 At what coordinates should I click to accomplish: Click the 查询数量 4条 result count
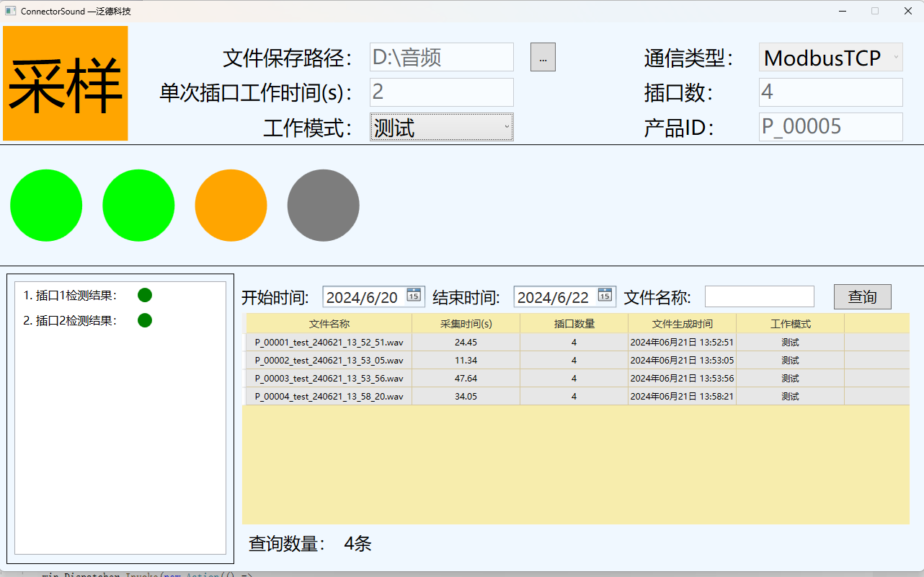[x=310, y=544]
